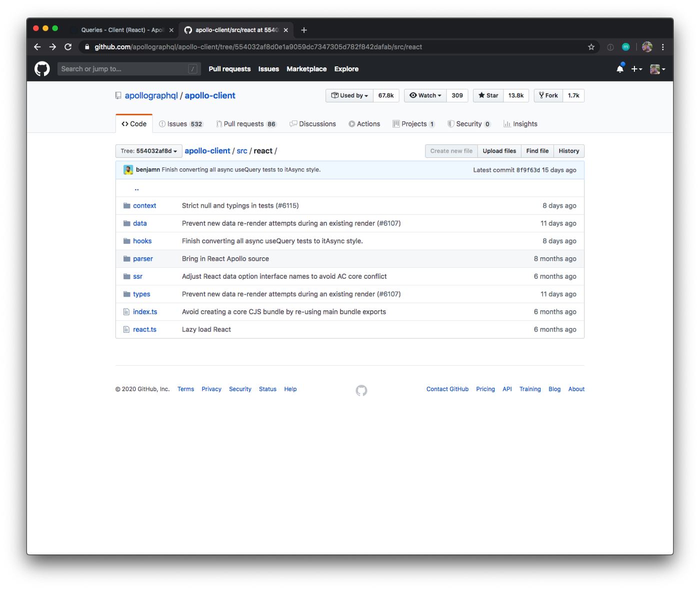The height and width of the screenshot is (590, 700).
Task: Click the GitHub logo in the footer
Action: click(x=361, y=391)
